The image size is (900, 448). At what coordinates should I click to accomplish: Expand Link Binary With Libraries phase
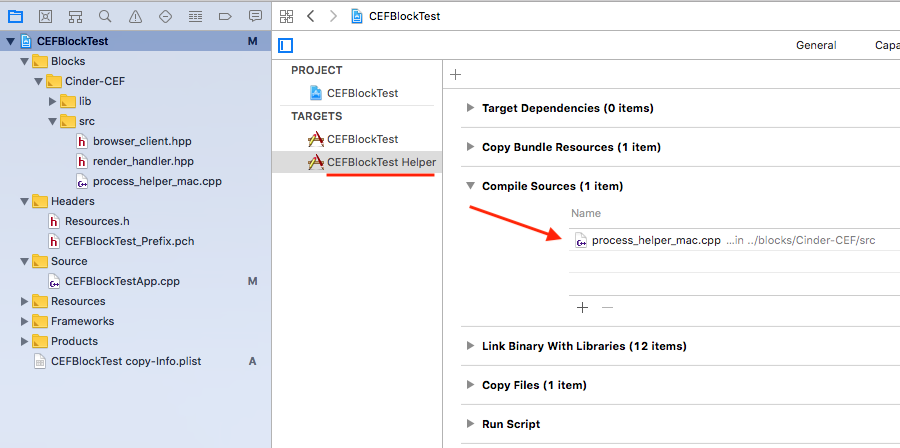coord(471,346)
